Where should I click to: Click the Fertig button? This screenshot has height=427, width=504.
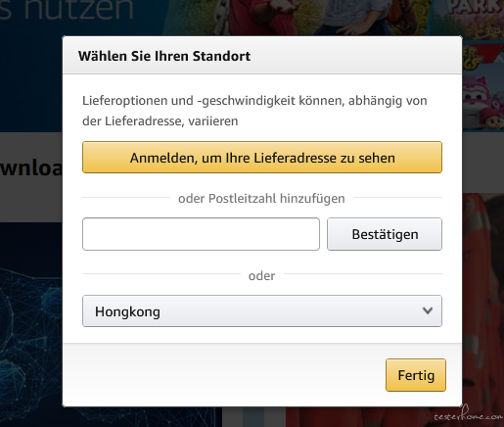(416, 375)
